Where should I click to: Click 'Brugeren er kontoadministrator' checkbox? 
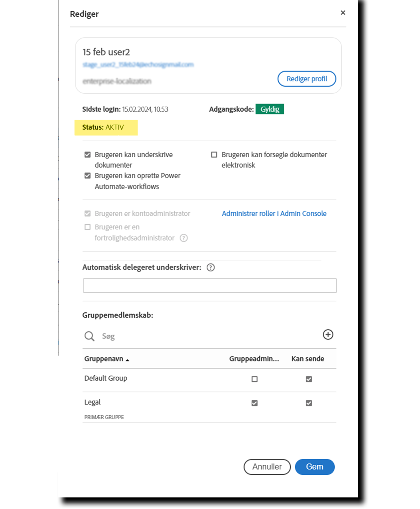(87, 213)
